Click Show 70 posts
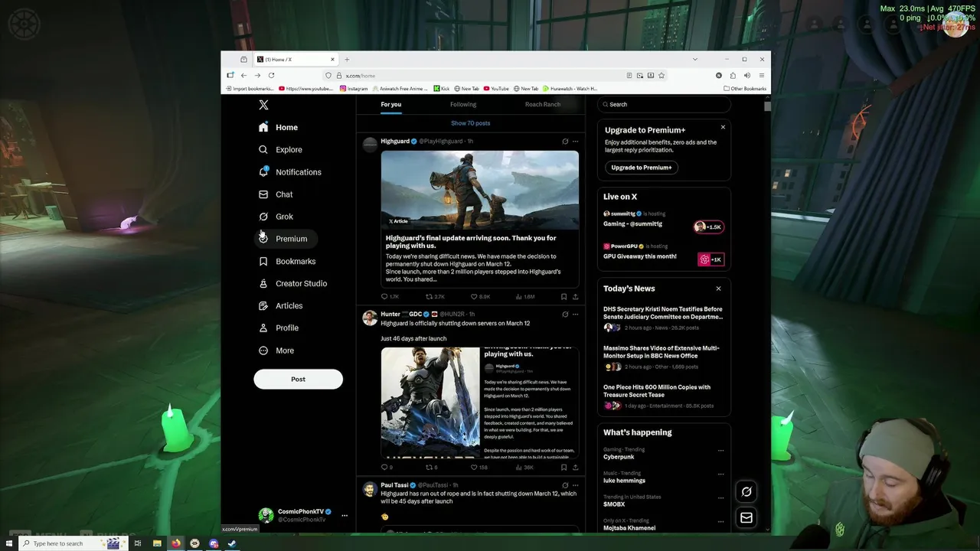This screenshot has width=980, height=551. (x=470, y=123)
